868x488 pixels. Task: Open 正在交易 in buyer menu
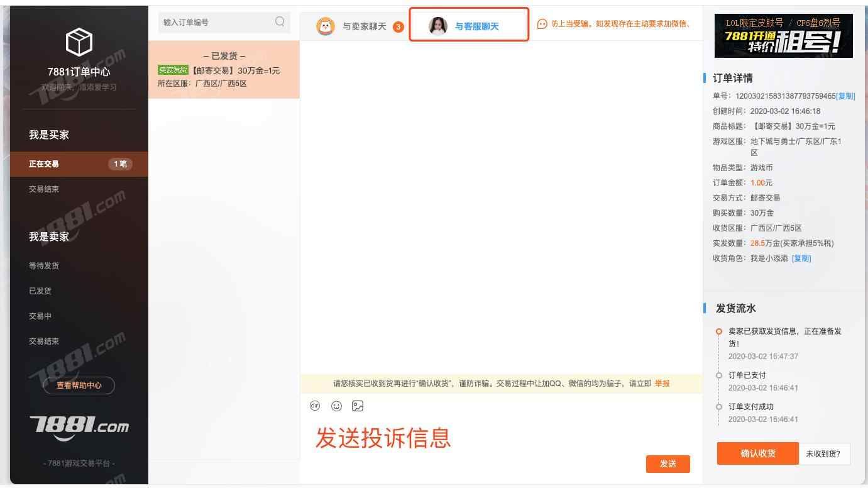click(79, 164)
